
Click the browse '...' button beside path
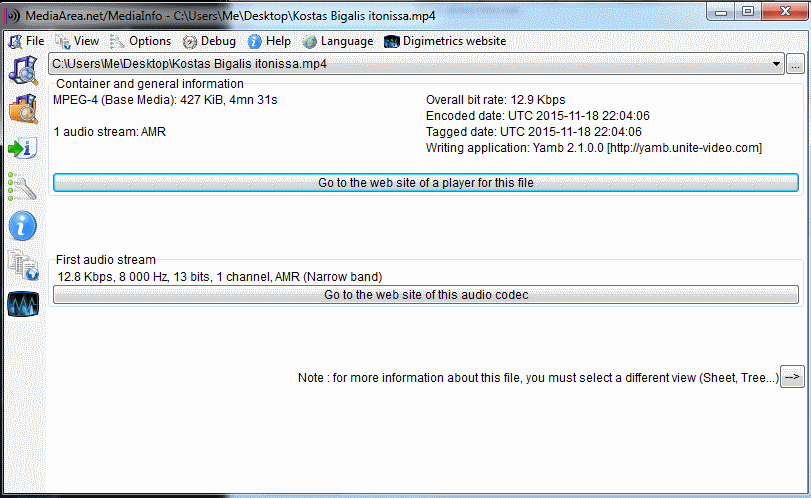(x=795, y=65)
